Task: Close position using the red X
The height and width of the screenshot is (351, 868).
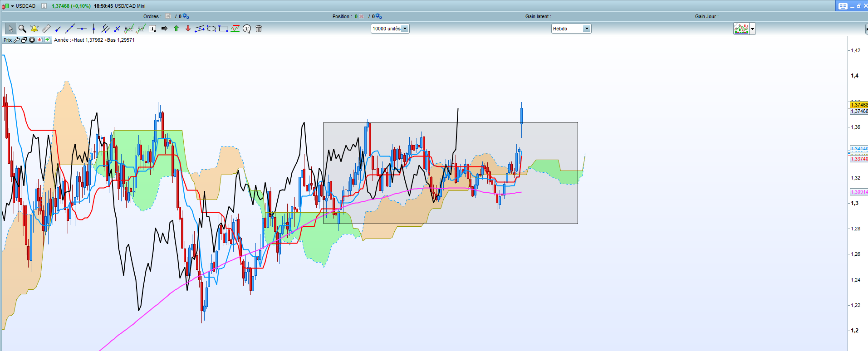Action: tap(362, 16)
